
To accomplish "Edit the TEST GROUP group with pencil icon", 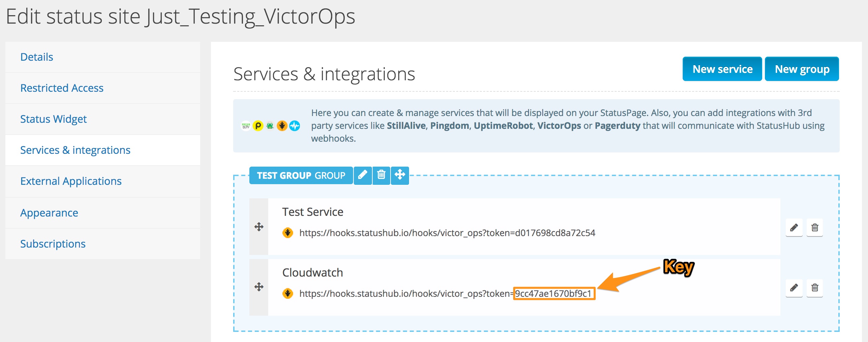I will point(363,175).
